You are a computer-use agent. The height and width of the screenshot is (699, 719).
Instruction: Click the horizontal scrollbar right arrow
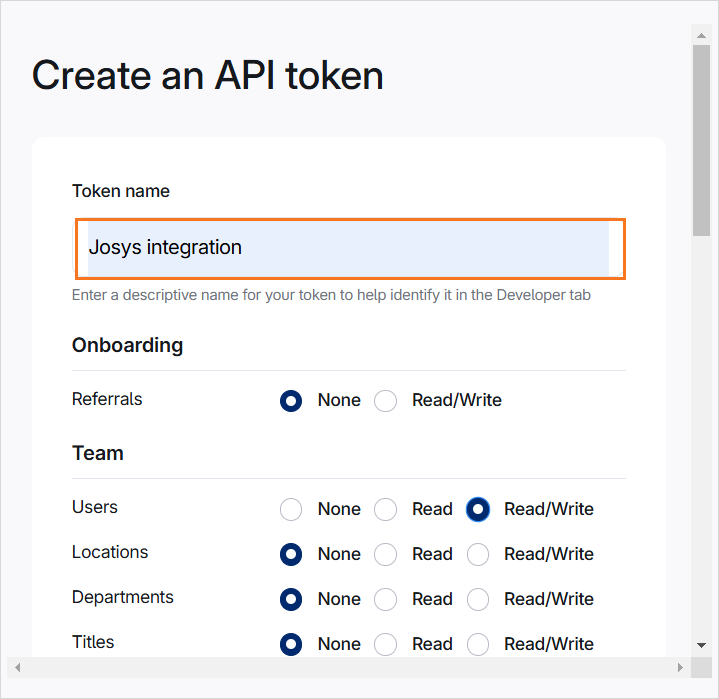pyautogui.click(x=680, y=667)
